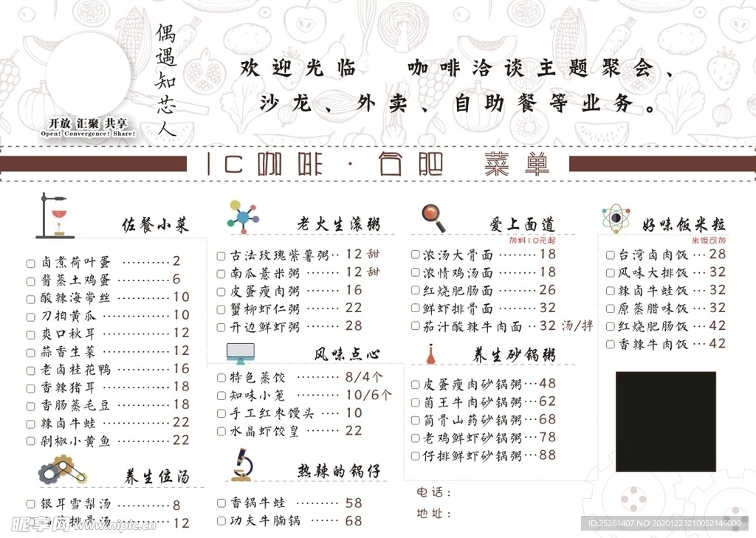756x538 pixels.
Task: Click the 筒骨山药砂锅粥 menu item
Action: click(x=472, y=420)
